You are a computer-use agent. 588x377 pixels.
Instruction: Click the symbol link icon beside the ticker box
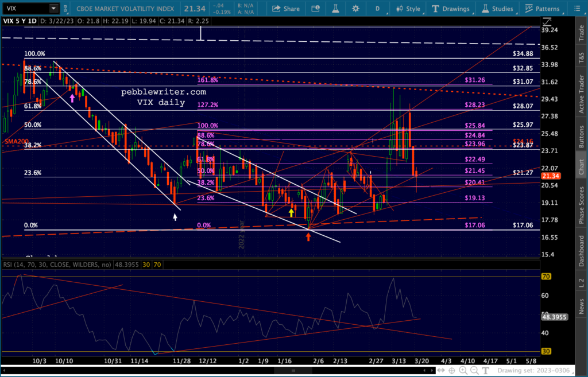point(65,8)
